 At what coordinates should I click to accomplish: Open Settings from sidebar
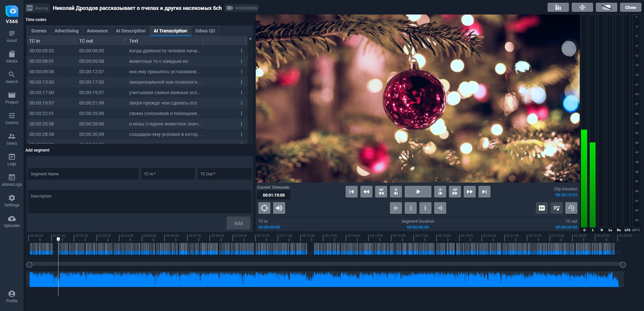(x=12, y=201)
